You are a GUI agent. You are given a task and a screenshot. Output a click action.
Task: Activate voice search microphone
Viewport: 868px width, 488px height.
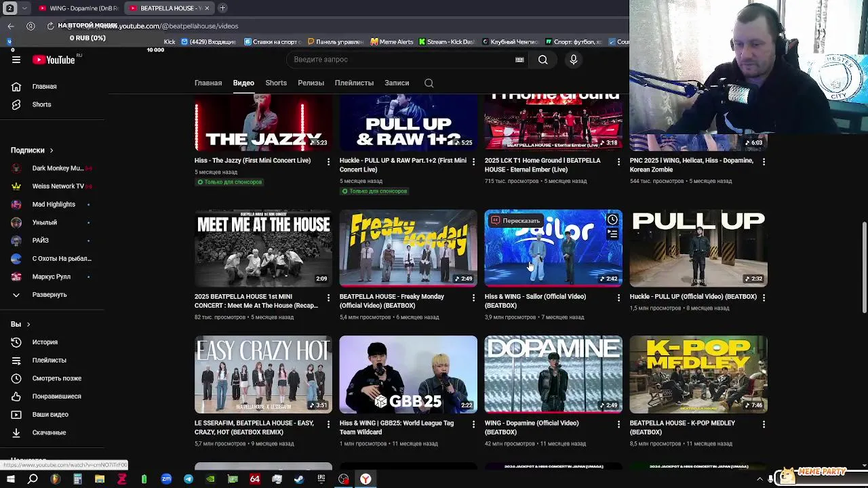(x=574, y=60)
